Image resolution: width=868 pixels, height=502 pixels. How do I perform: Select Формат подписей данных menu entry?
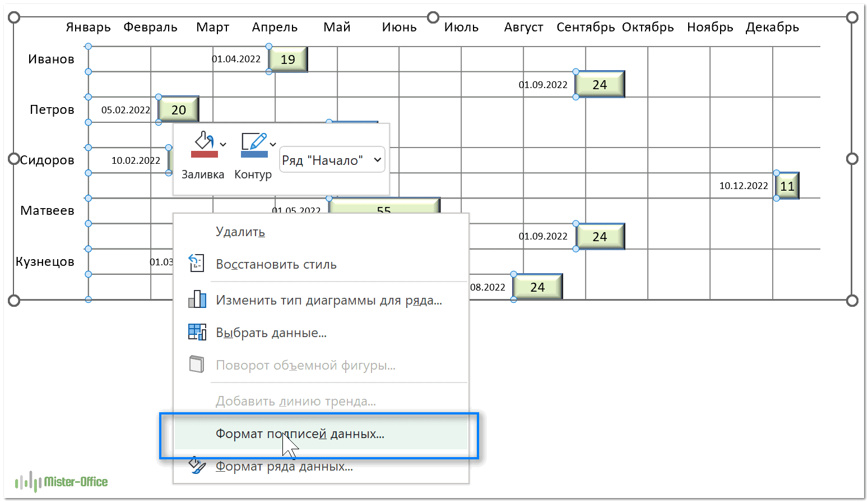[300, 434]
